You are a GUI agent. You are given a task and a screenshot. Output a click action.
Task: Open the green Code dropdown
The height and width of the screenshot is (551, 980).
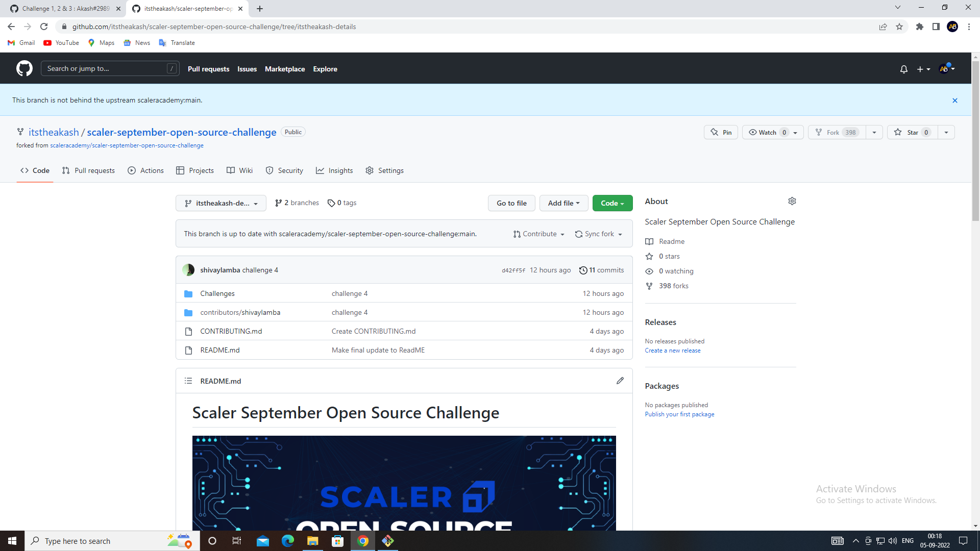coord(612,203)
